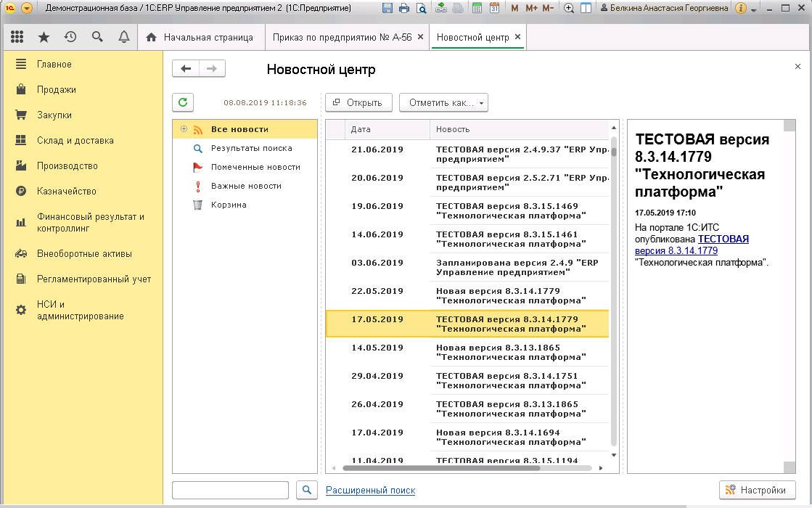Click the Настройки button
Image resolution: width=812 pixels, height=508 pixels.
pyautogui.click(x=757, y=490)
